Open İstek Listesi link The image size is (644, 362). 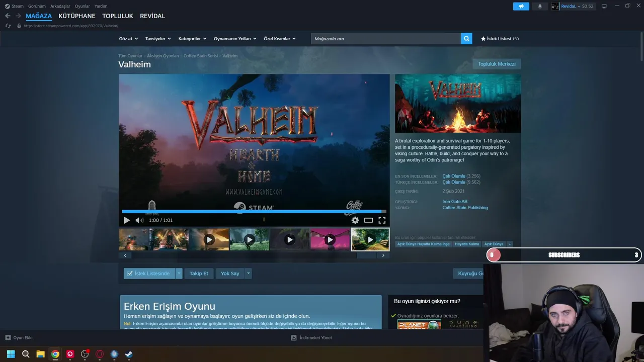click(x=500, y=39)
